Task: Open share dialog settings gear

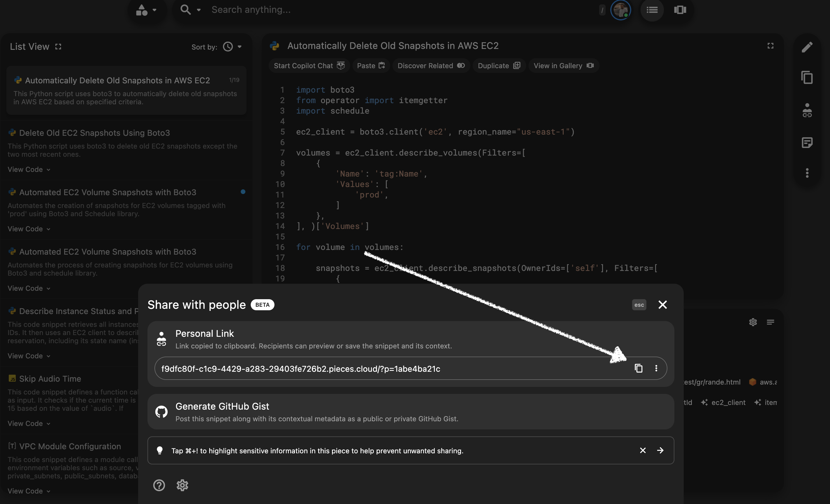Action: (x=182, y=485)
